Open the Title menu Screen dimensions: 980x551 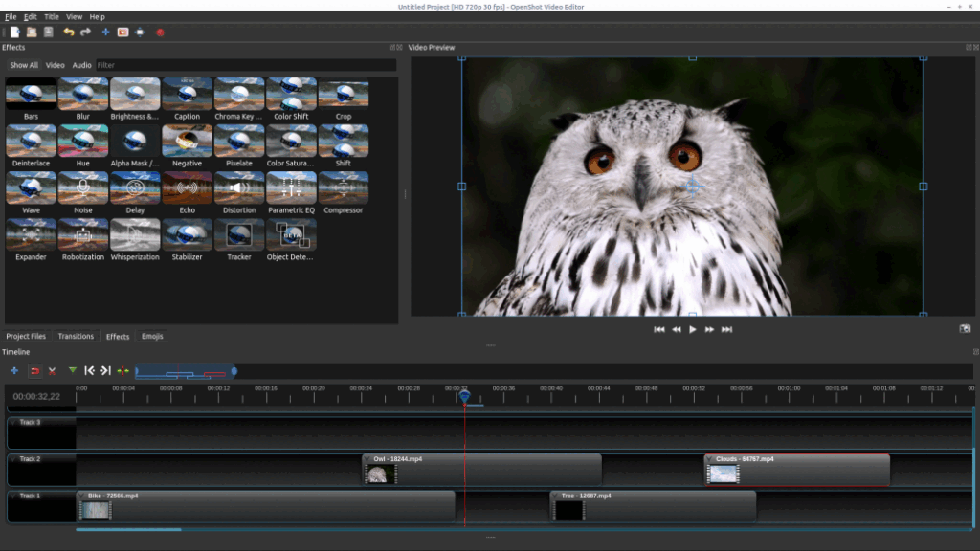pos(51,17)
